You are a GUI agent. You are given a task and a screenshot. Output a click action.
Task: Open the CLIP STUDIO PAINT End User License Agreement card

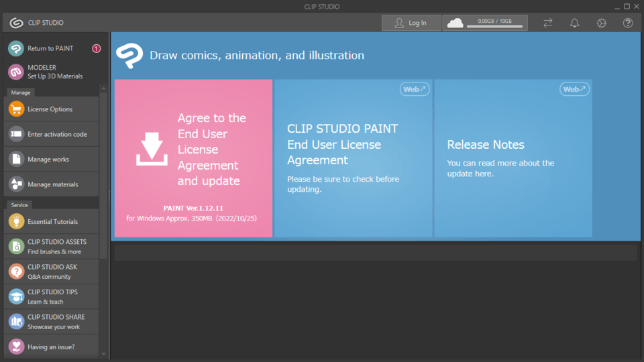point(354,158)
